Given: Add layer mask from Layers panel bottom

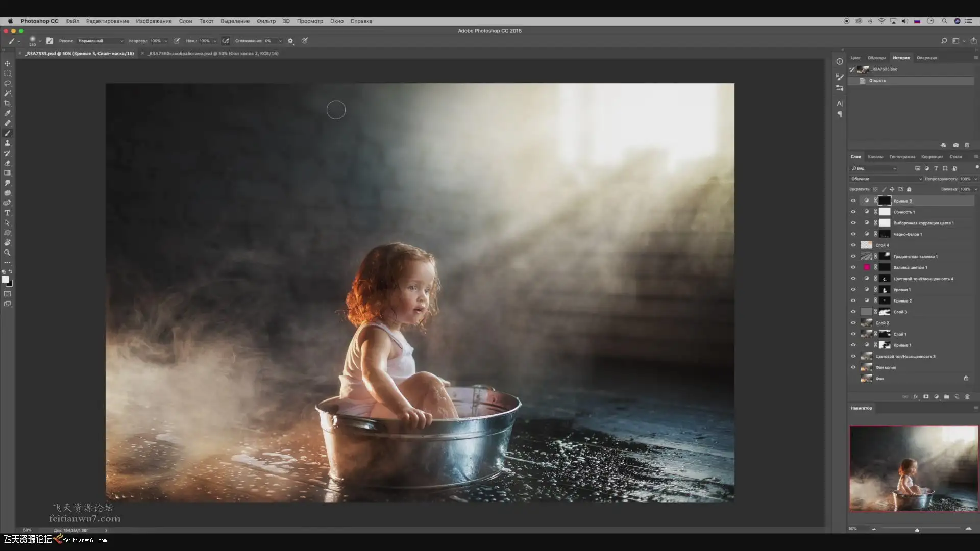Looking at the screenshot, I should pyautogui.click(x=926, y=396).
